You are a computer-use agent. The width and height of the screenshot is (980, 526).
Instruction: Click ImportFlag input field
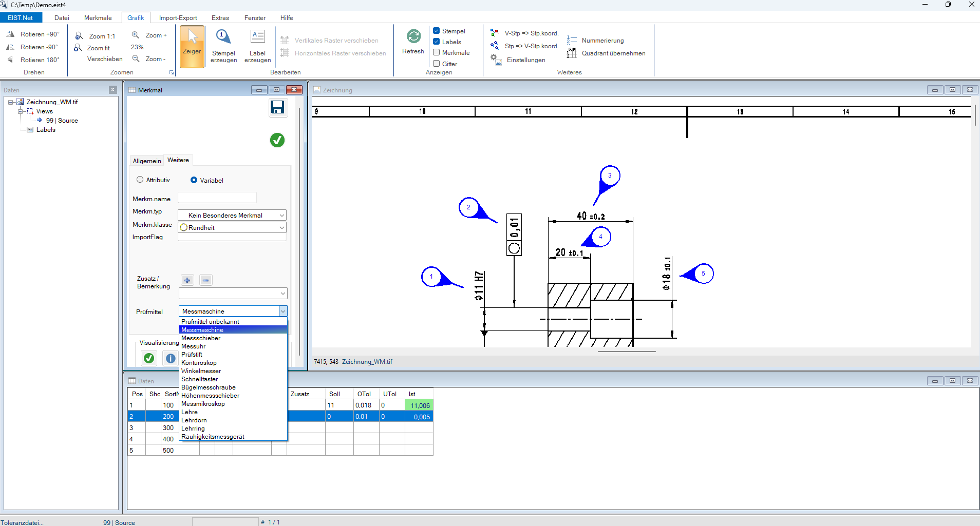[x=232, y=237]
